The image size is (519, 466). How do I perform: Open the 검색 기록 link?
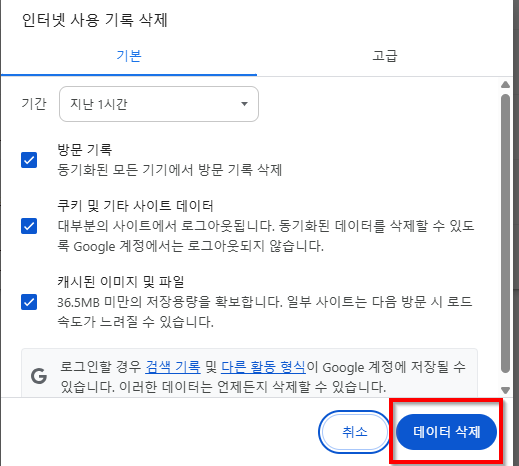point(173,367)
